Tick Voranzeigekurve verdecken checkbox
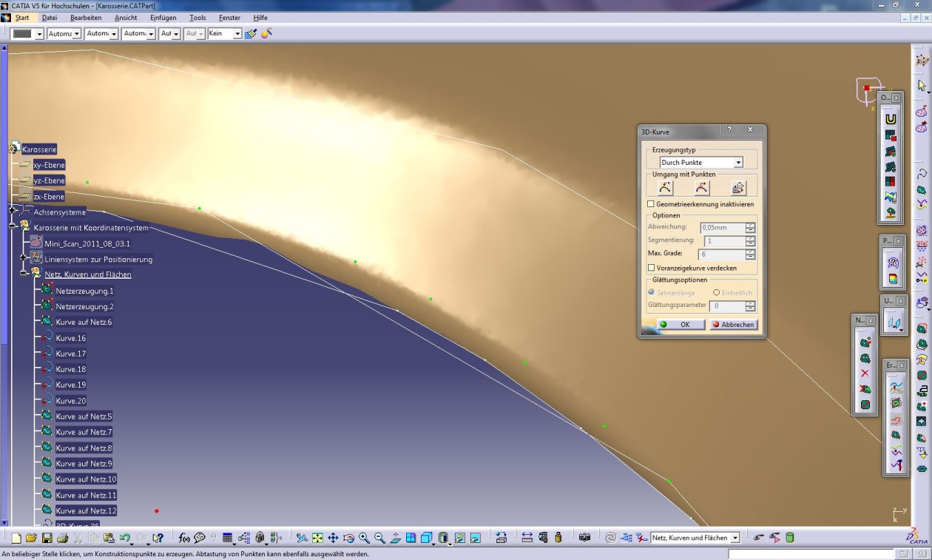This screenshot has height=560, width=932. pos(651,268)
